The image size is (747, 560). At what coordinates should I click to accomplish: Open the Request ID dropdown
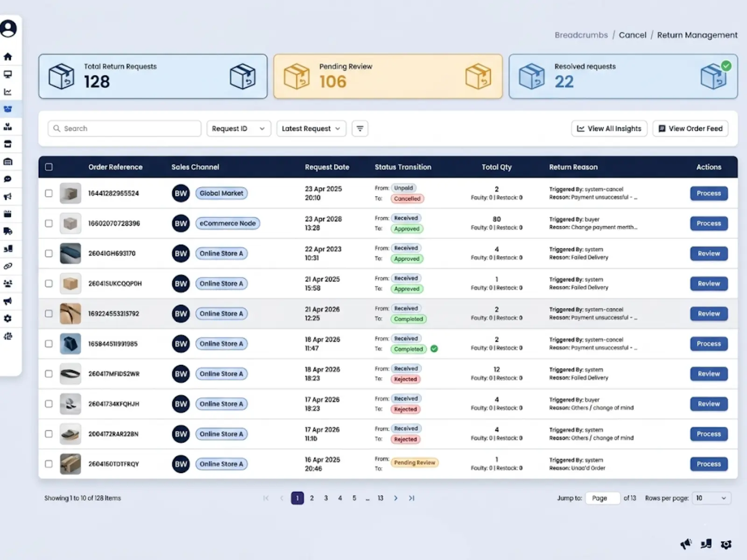[239, 128]
